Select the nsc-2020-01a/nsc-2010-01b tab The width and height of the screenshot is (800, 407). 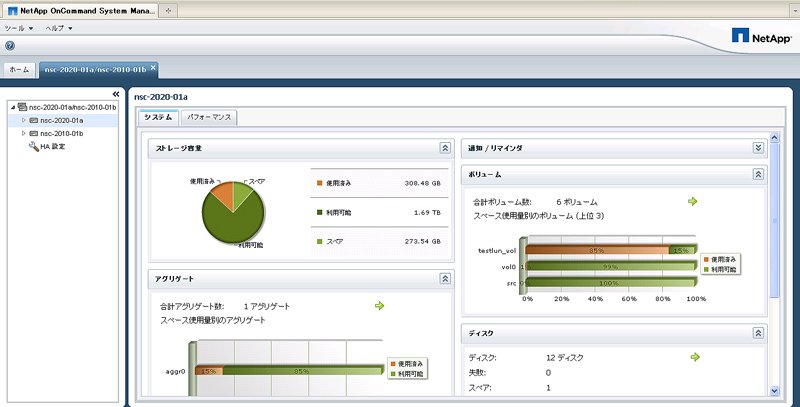click(x=98, y=69)
